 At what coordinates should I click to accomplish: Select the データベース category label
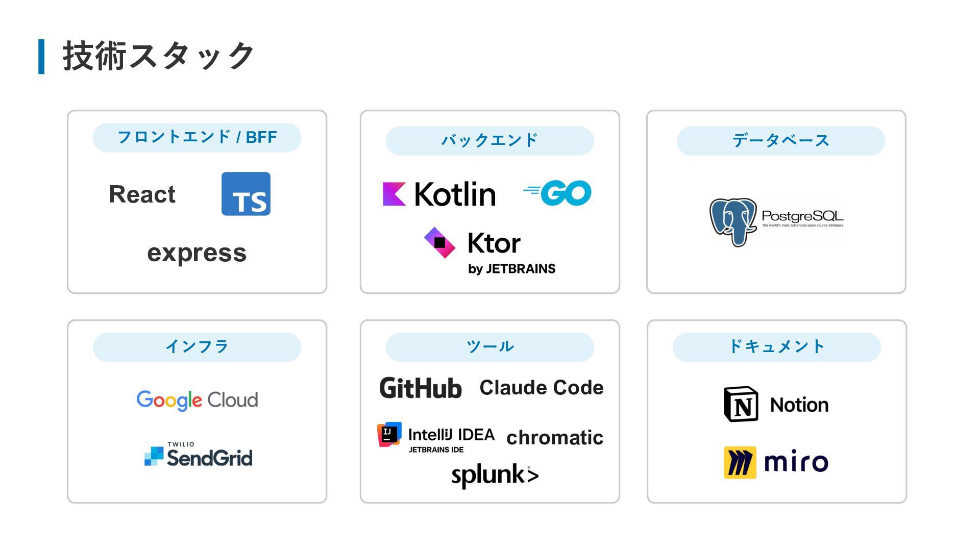(x=781, y=141)
